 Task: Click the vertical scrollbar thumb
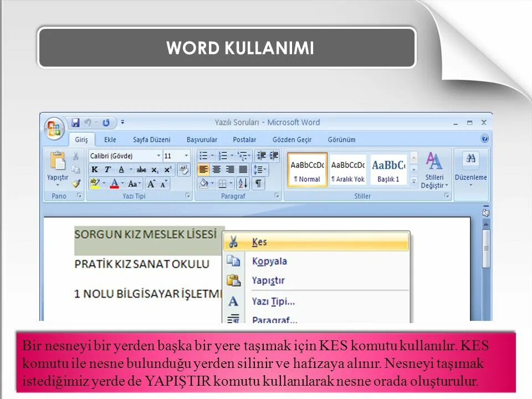coord(486,248)
